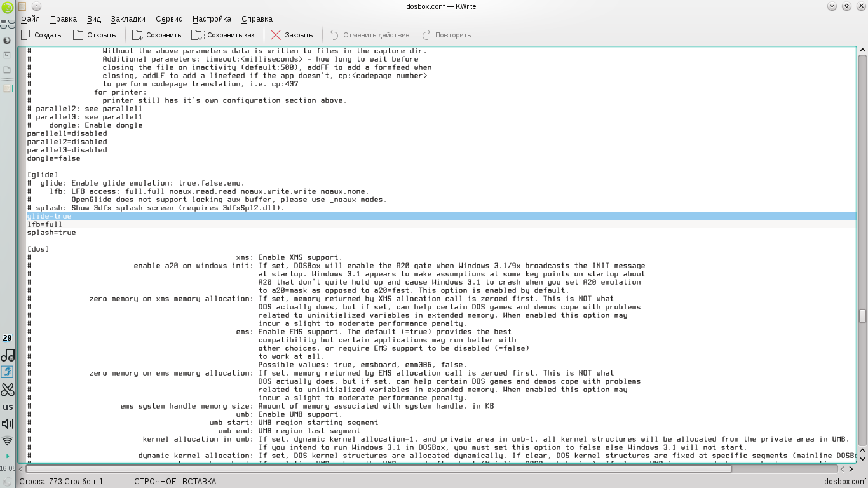Click the '# parallel2: see parallel1' comment line
Screen dimensions: 868x488
(85, 109)
